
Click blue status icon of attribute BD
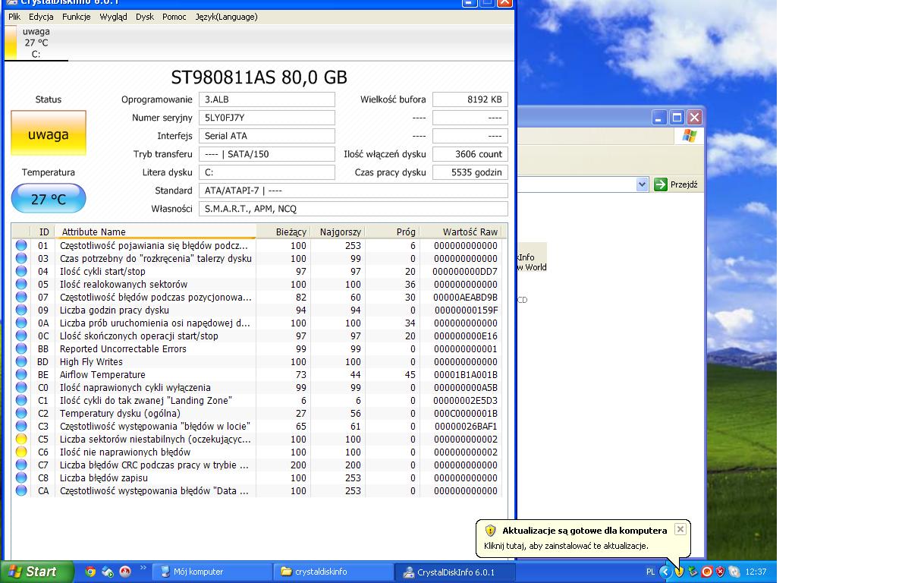pyautogui.click(x=21, y=361)
